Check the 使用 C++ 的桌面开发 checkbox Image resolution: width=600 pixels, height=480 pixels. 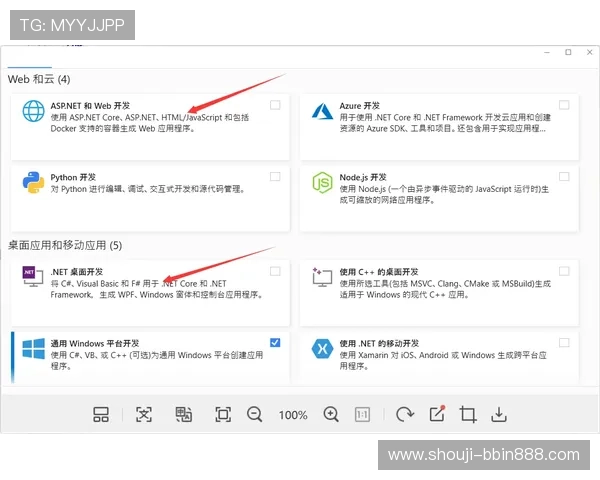(564, 271)
